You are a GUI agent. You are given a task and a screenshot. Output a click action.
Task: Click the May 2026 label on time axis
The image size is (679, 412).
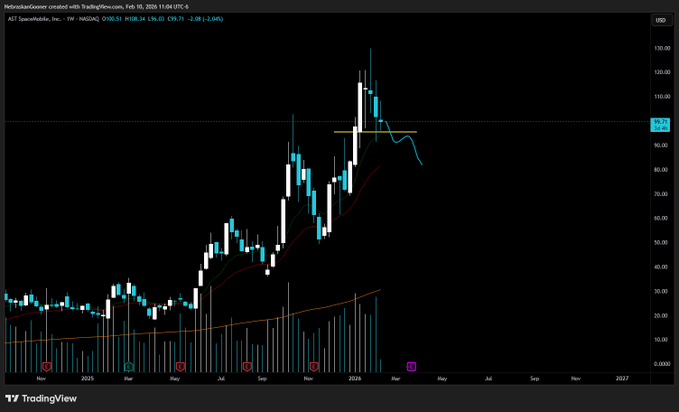tap(442, 380)
